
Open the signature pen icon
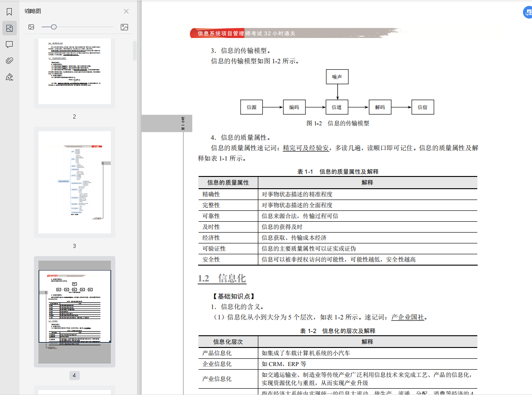click(9, 77)
